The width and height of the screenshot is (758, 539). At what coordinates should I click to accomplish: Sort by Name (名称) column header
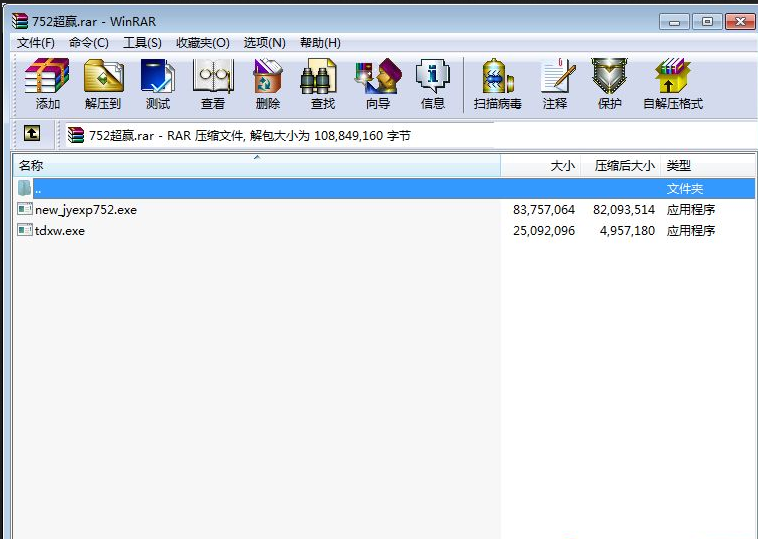click(x=257, y=165)
